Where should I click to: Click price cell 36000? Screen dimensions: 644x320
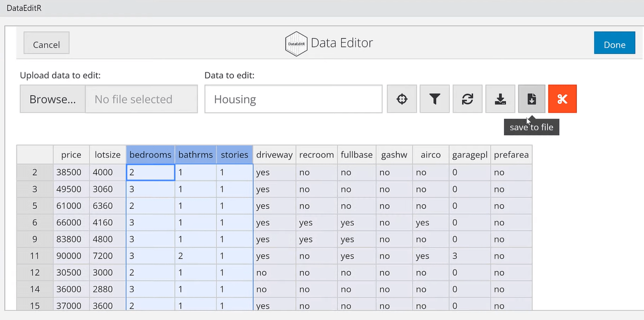click(71, 289)
